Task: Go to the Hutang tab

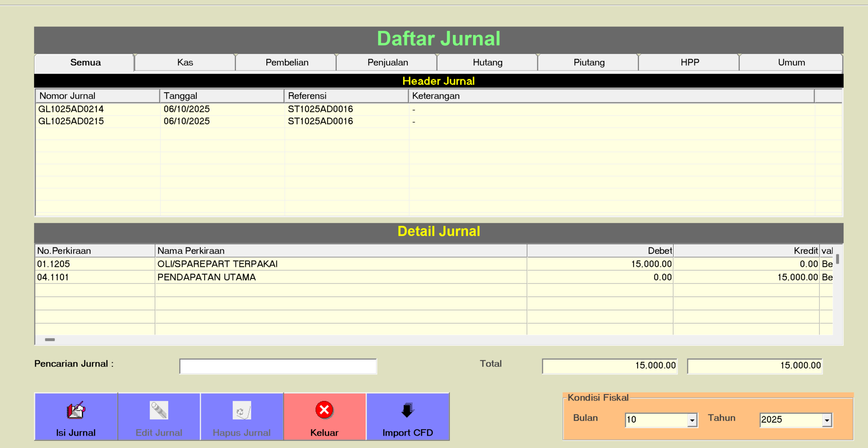Action: (487, 63)
